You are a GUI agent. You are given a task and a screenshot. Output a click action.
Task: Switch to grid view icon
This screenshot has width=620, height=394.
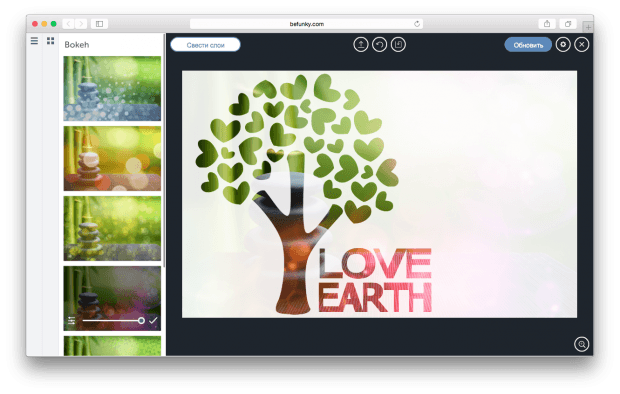tap(51, 41)
